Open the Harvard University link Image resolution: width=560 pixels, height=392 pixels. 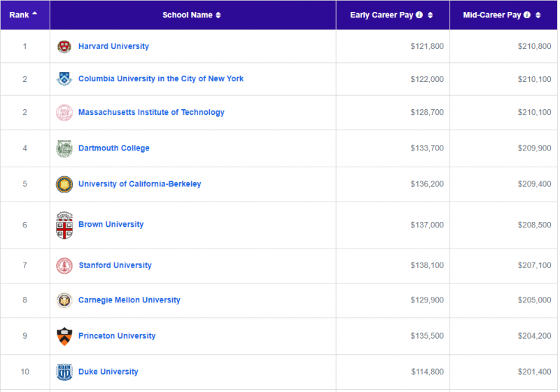point(113,46)
